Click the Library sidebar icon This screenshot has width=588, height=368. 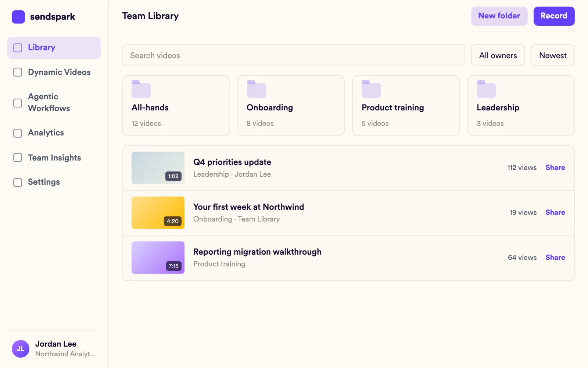click(18, 48)
